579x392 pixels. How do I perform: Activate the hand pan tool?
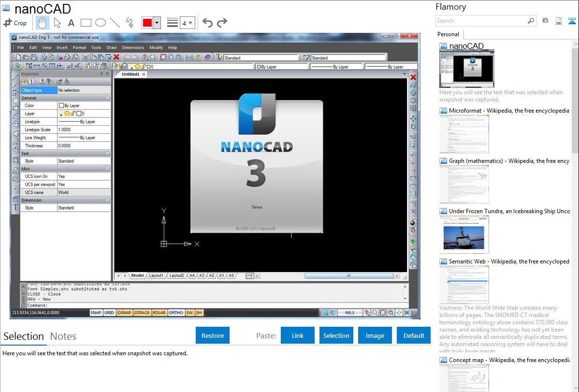42,23
